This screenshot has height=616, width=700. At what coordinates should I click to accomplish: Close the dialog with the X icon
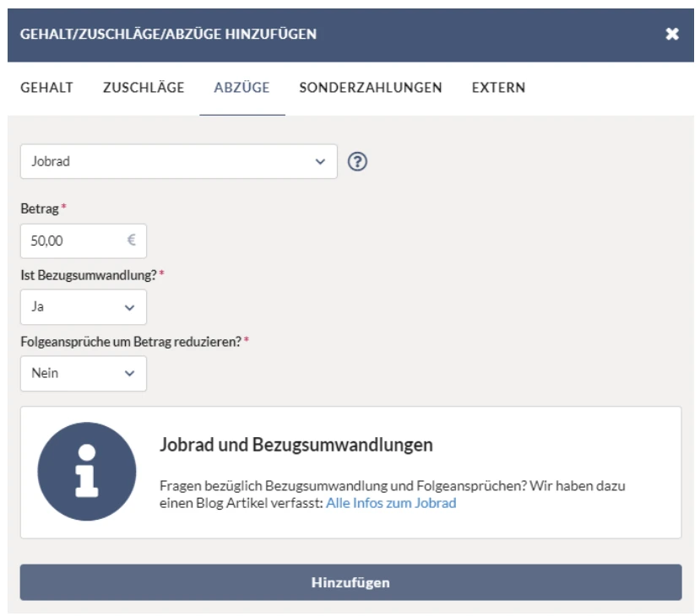672,34
